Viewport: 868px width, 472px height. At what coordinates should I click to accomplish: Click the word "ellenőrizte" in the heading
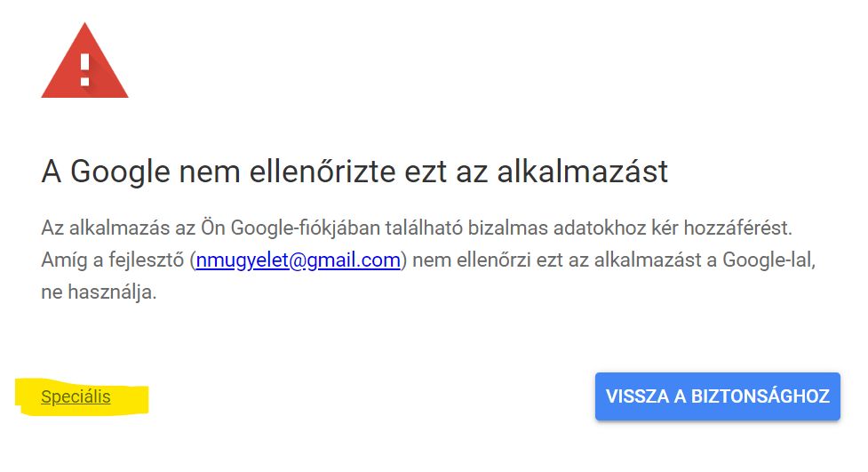click(x=330, y=171)
